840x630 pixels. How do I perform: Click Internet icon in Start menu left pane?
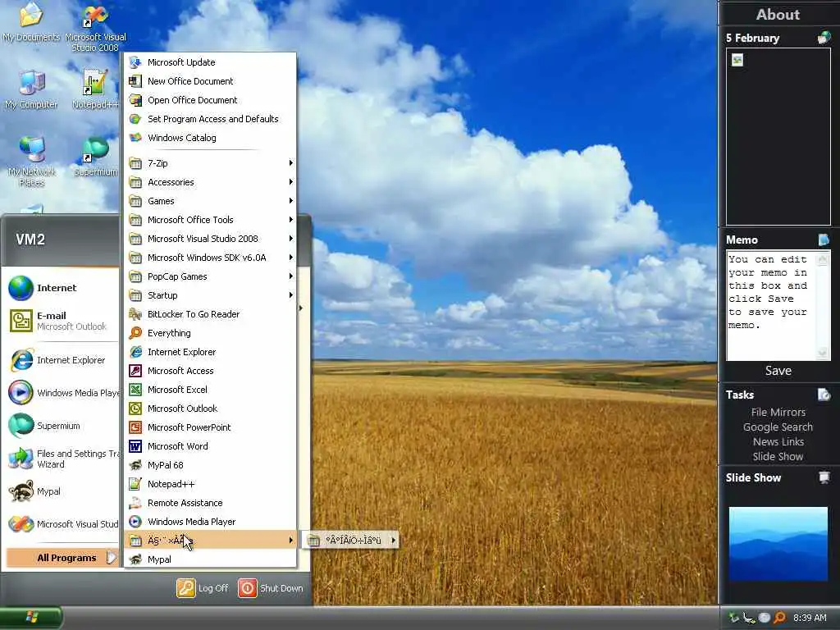21,288
